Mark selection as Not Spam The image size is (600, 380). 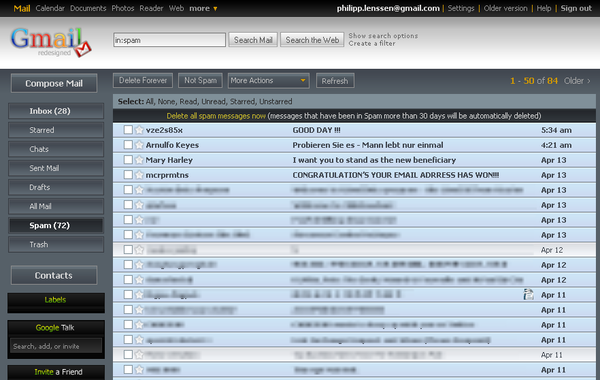[x=201, y=80]
